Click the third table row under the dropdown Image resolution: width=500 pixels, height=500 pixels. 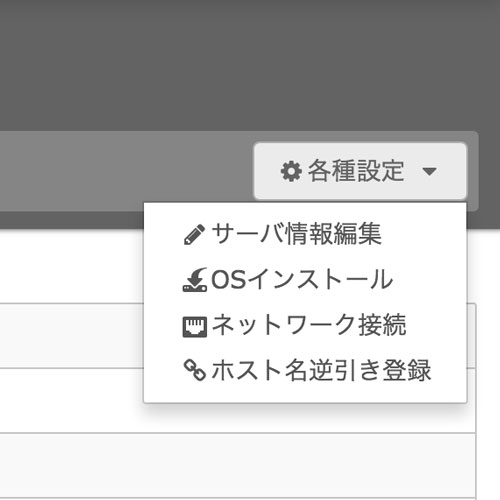237,466
